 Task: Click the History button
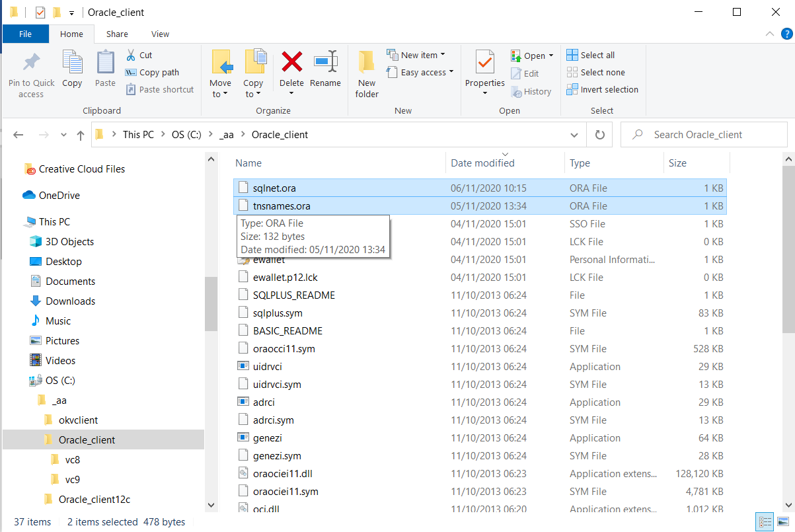coord(531,92)
